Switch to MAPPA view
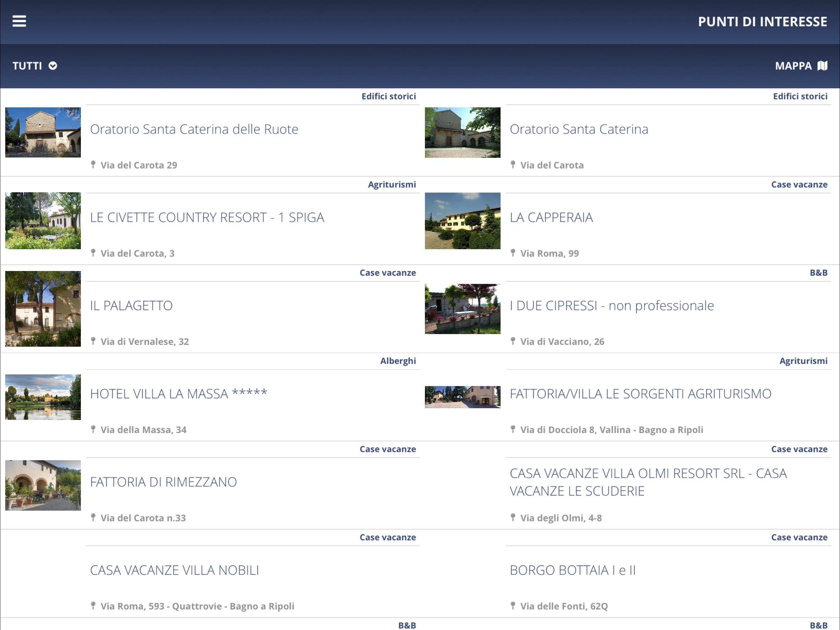The width and height of the screenshot is (840, 630). click(801, 66)
